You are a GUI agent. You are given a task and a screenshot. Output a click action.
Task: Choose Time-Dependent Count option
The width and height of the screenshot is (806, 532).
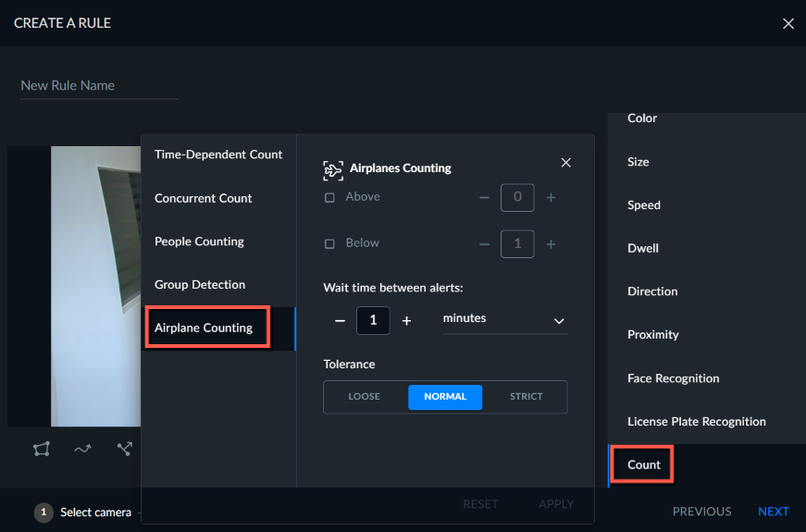point(218,155)
